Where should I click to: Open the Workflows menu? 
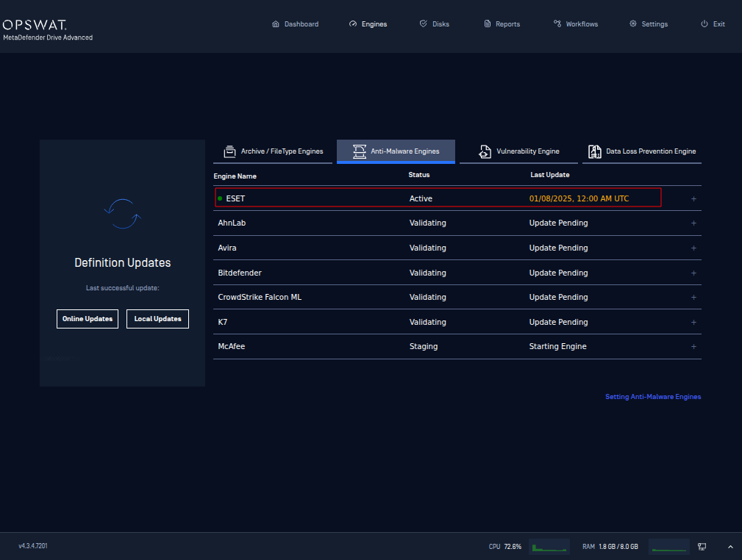tap(576, 24)
